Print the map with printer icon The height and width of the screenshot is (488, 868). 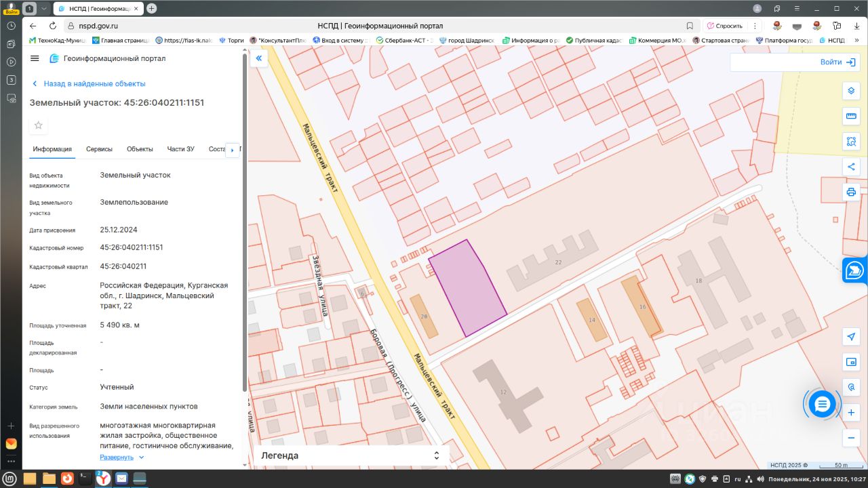click(851, 192)
